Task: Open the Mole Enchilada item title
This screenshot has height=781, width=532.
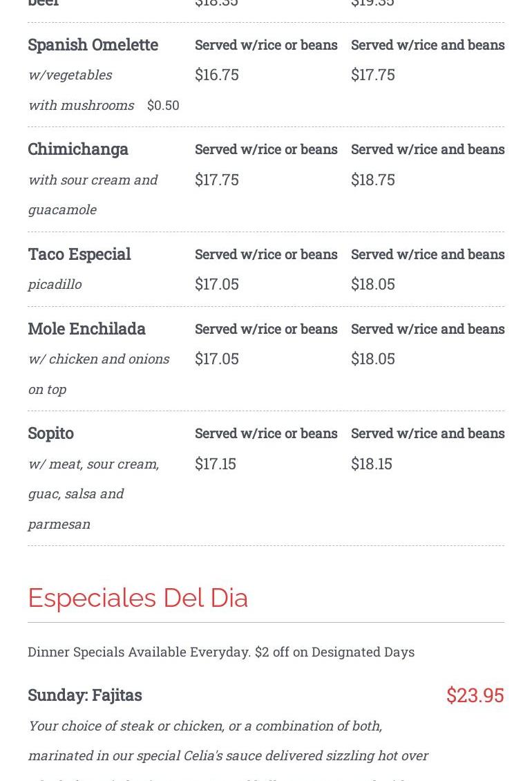Action: pos(86,328)
